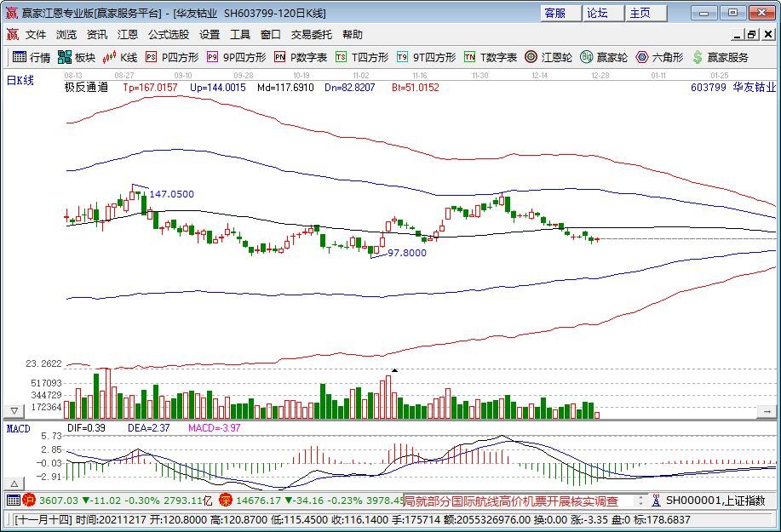
Task: Open the 行情 quotes view
Action: tap(32, 57)
